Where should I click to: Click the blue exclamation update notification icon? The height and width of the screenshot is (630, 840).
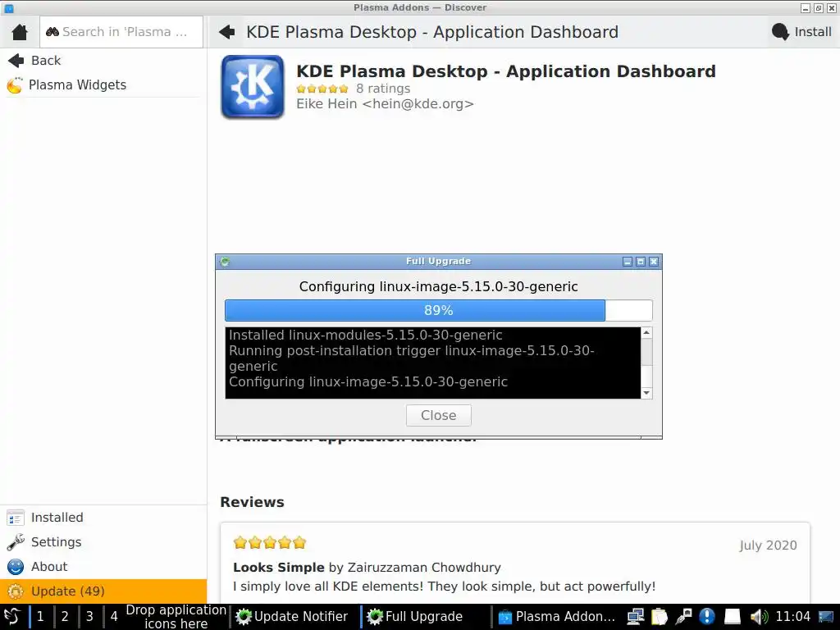tap(707, 617)
